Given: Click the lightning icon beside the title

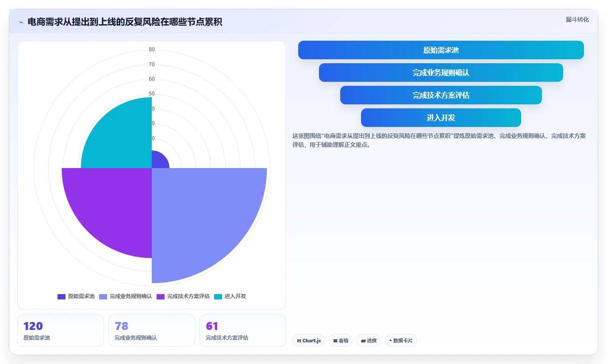Looking at the screenshot, I should tap(21, 22).
